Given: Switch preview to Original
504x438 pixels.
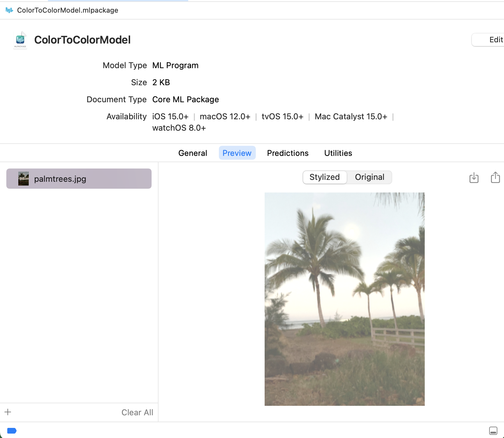Looking at the screenshot, I should click(x=369, y=177).
